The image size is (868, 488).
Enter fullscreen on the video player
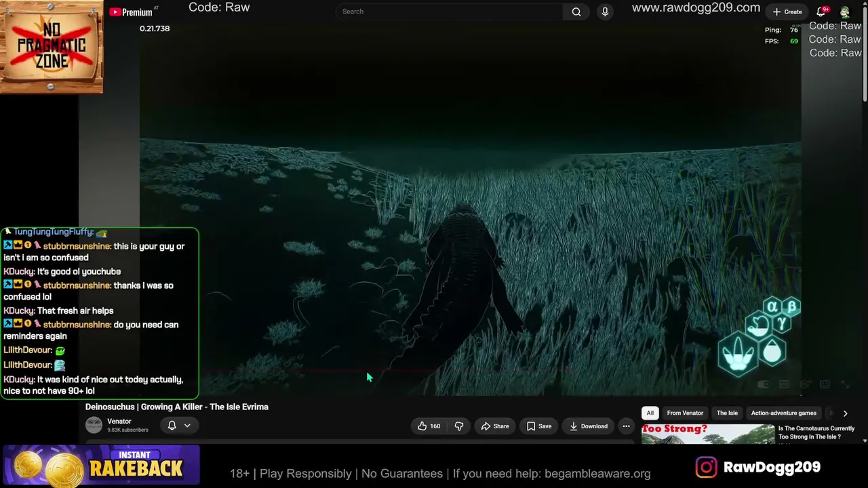(x=845, y=384)
